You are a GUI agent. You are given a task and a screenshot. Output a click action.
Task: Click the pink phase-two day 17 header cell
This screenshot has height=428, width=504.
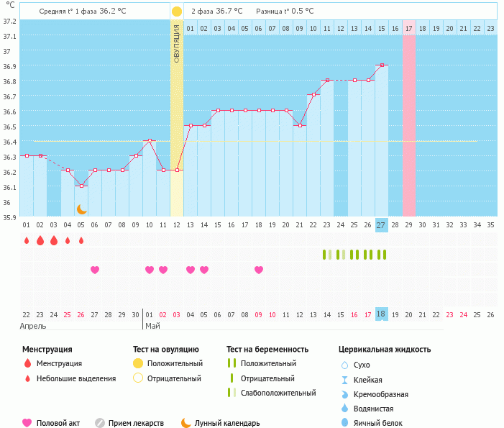click(408, 28)
